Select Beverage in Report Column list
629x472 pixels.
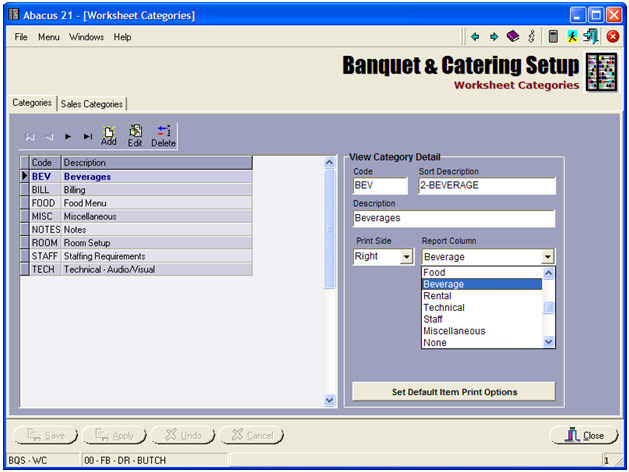482,284
